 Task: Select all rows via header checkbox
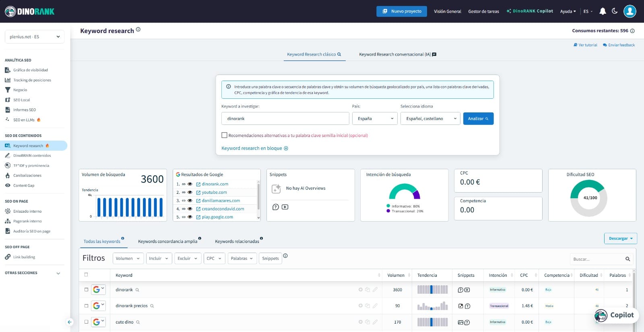click(86, 275)
